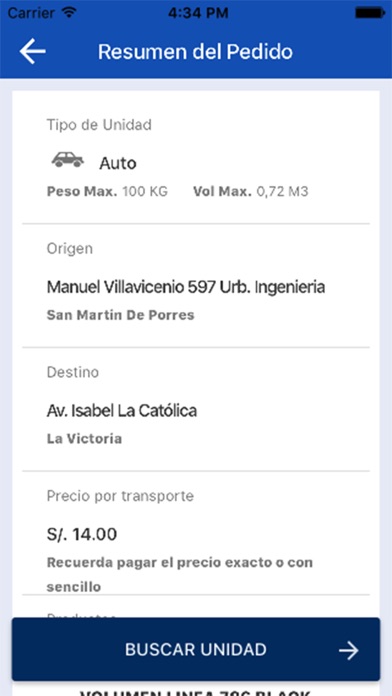Select the Resumen del Pedido title
This screenshot has width=392, height=696.
(x=195, y=52)
